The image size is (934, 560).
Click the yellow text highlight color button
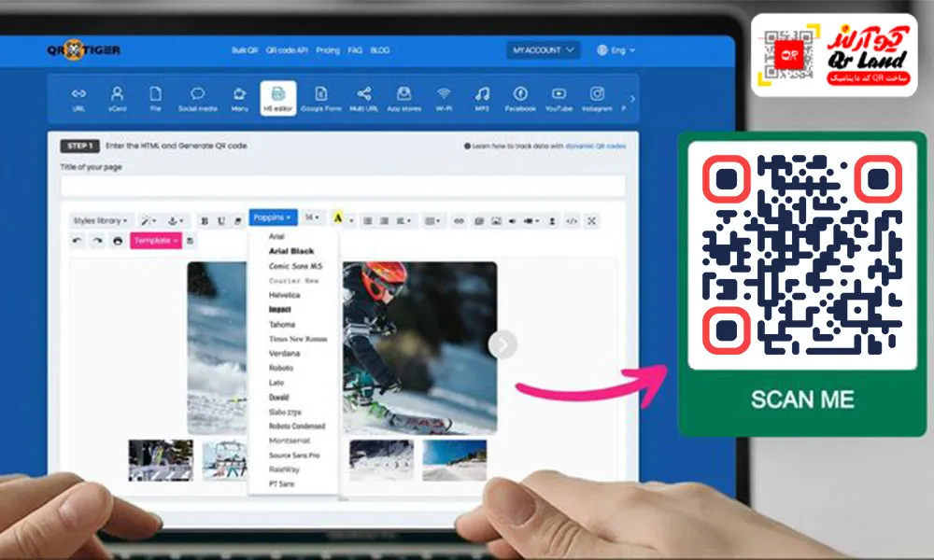point(338,219)
